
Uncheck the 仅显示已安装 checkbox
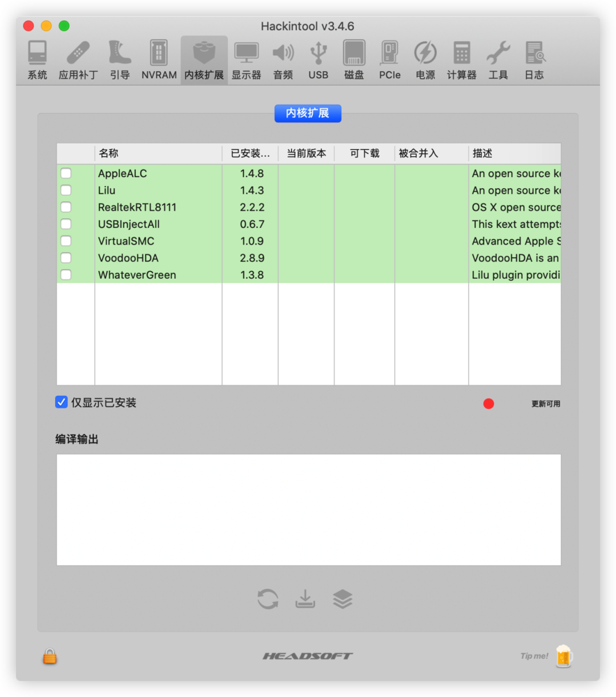61,402
